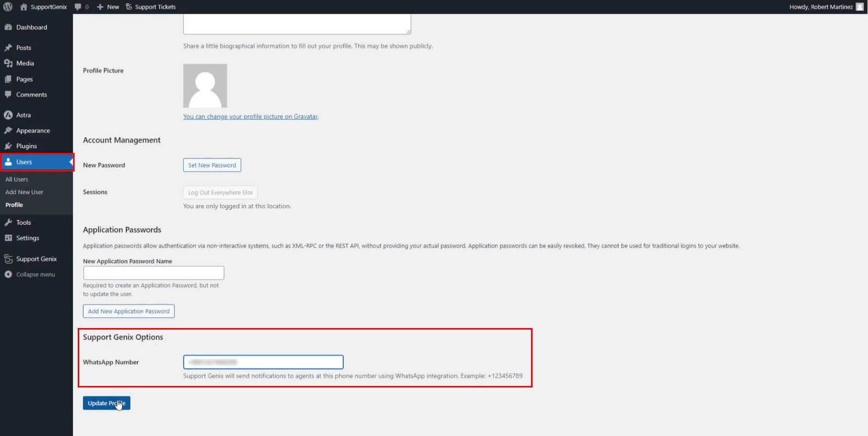Click the Pages icon in sidebar
The image size is (868, 436).
(x=8, y=79)
